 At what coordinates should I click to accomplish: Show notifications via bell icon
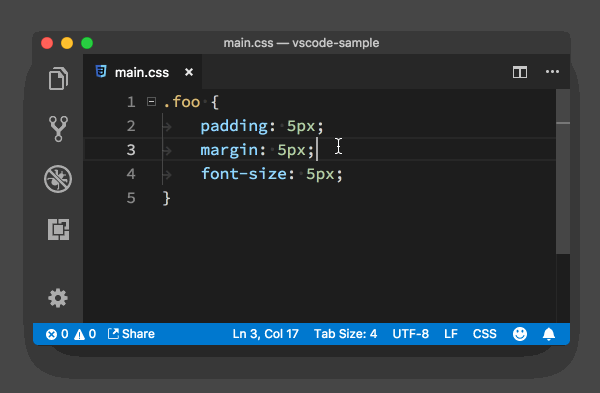[549, 334]
